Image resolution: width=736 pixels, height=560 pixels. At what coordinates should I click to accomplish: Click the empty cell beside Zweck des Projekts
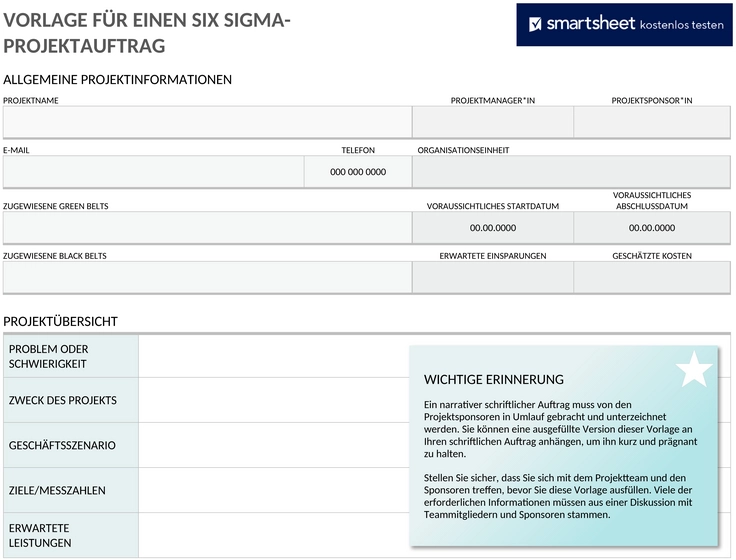(274, 400)
